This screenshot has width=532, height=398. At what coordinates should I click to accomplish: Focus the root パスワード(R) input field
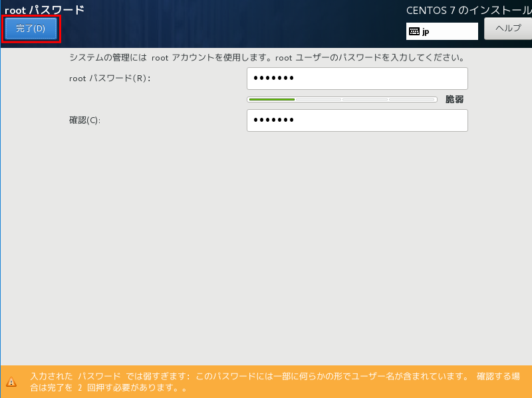[357, 79]
